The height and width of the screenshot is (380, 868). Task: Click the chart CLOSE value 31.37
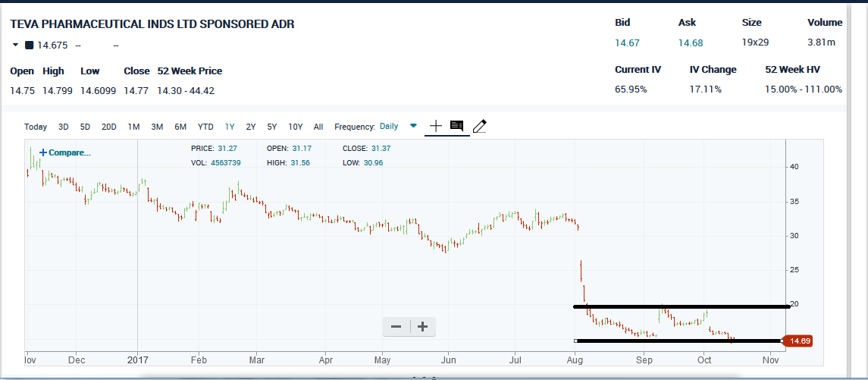click(x=381, y=149)
